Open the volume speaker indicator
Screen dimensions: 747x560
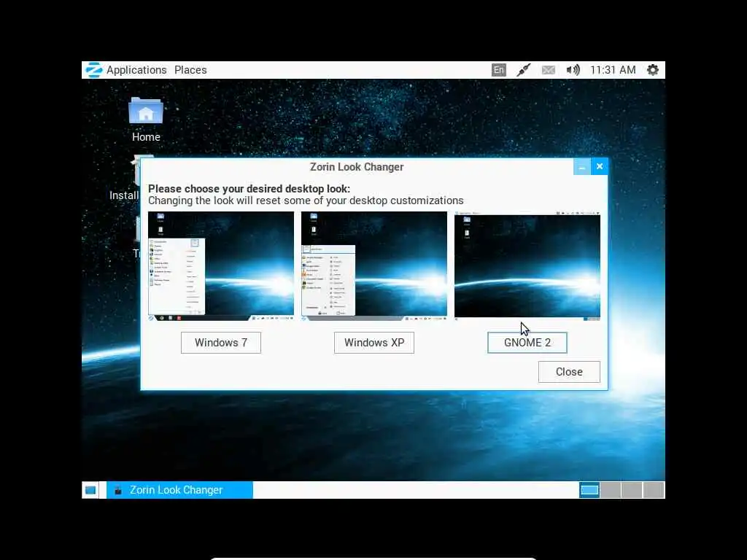point(573,70)
